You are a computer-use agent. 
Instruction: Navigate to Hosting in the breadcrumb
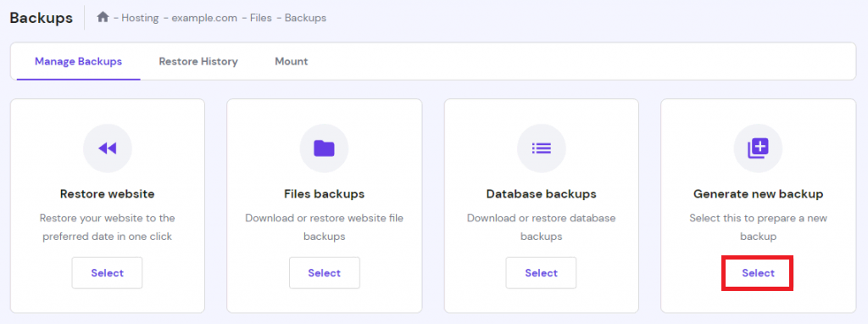point(140,18)
